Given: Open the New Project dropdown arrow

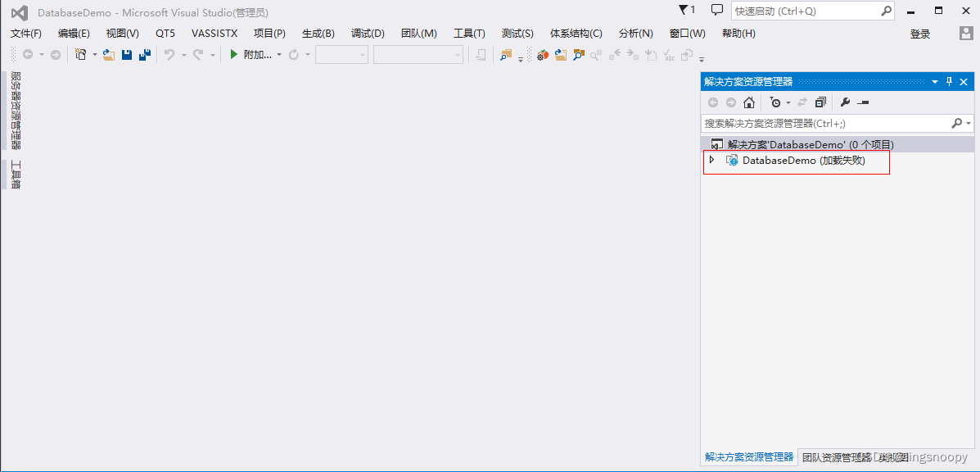Looking at the screenshot, I should click(x=94, y=55).
